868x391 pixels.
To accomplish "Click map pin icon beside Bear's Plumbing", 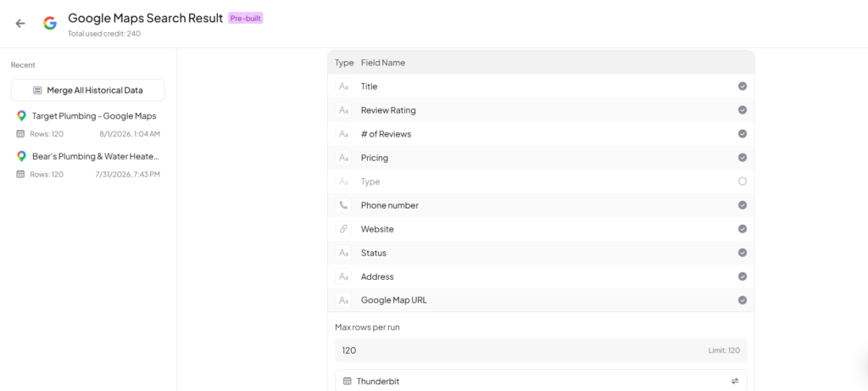I will point(21,156).
